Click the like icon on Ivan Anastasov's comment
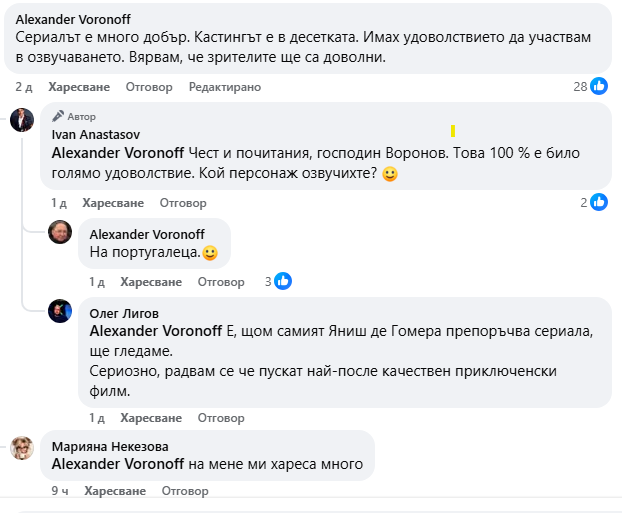Image resolution: width=622 pixels, height=513 pixels. click(598, 202)
